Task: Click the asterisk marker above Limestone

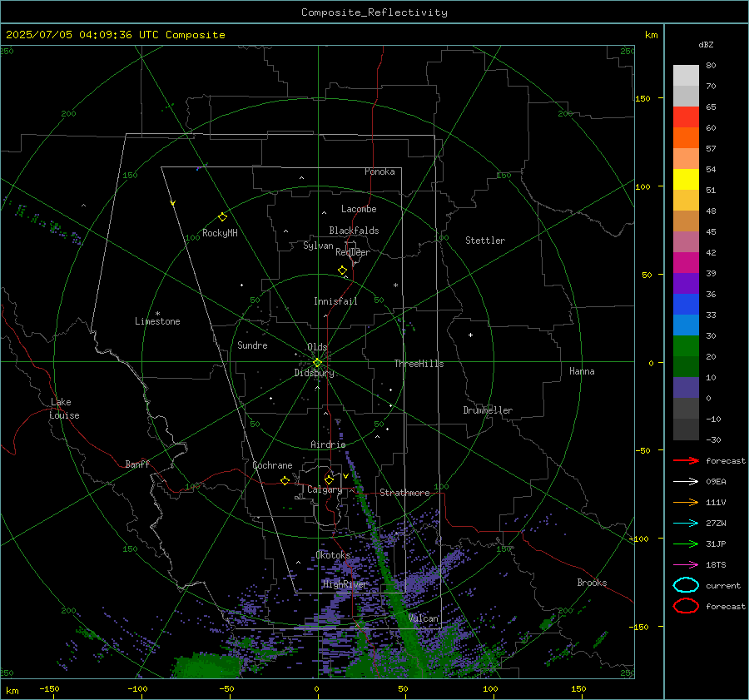Action: [x=157, y=314]
